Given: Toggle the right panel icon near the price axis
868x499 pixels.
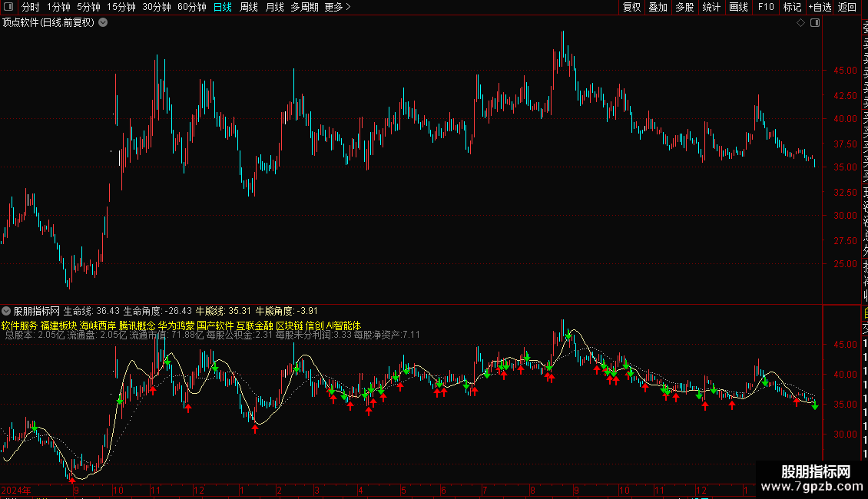Looking at the screenshot, I should [815, 23].
